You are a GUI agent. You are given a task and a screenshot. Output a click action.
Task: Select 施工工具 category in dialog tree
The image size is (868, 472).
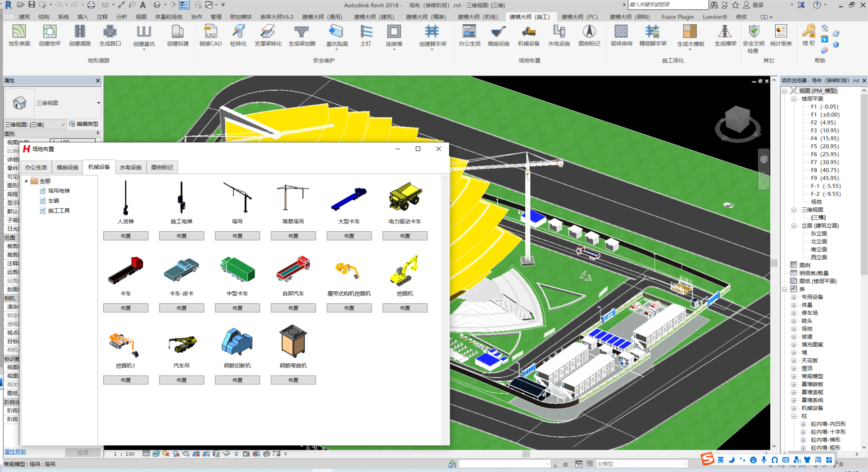pos(59,211)
